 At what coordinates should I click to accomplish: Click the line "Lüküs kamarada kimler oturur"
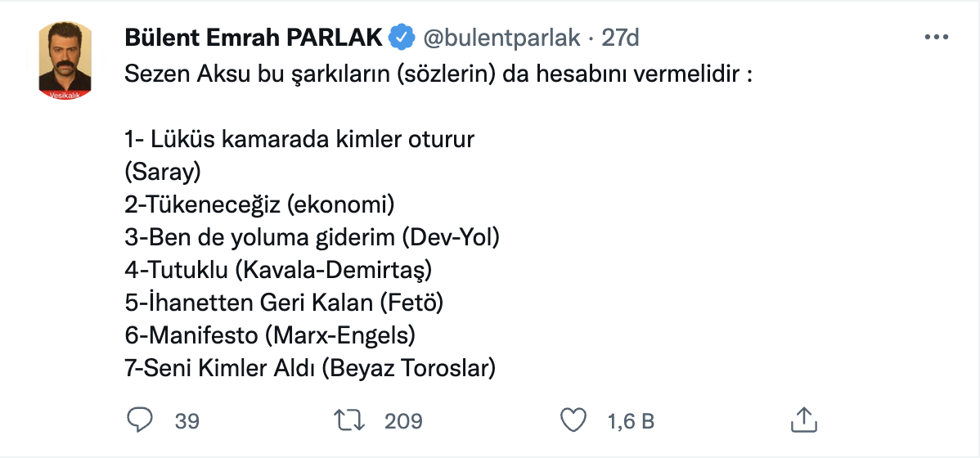pyautogui.click(x=299, y=139)
